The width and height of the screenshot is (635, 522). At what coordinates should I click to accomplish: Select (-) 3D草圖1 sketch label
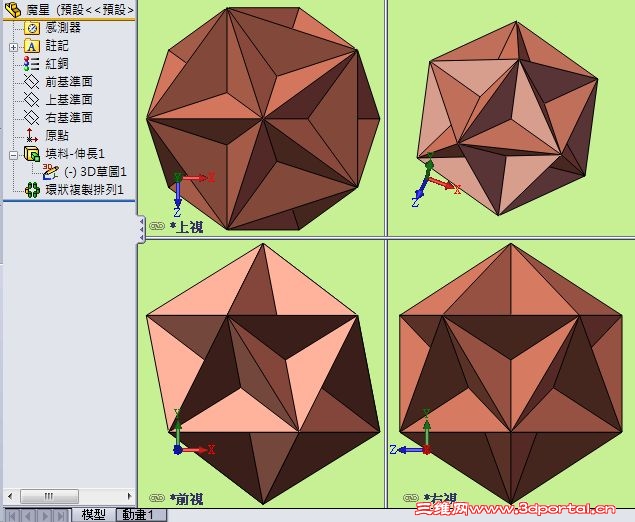96,172
